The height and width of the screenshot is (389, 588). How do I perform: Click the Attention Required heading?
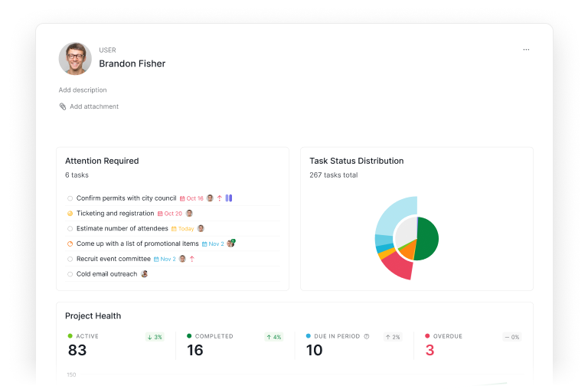point(102,161)
